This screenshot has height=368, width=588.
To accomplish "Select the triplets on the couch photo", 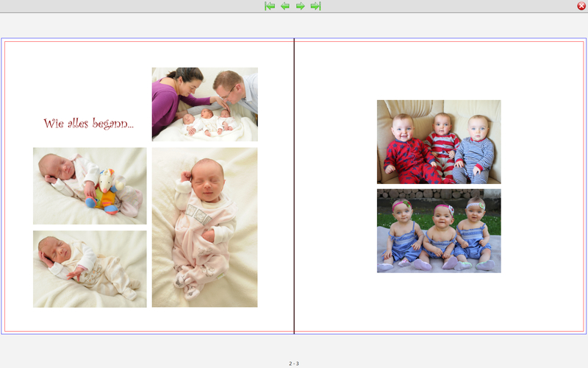I will [x=439, y=141].
